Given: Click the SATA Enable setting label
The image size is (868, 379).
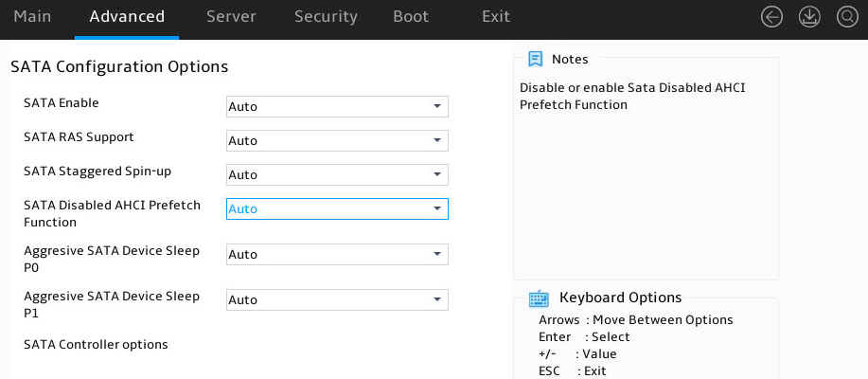Looking at the screenshot, I should [x=62, y=103].
